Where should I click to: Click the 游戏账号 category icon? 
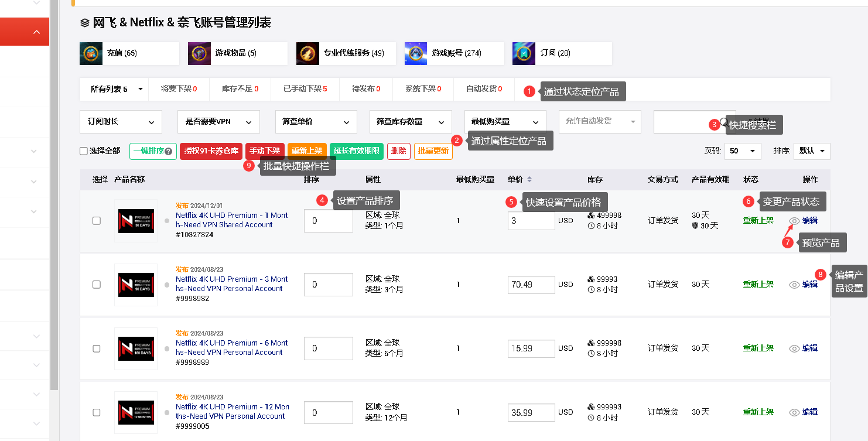[x=416, y=53]
